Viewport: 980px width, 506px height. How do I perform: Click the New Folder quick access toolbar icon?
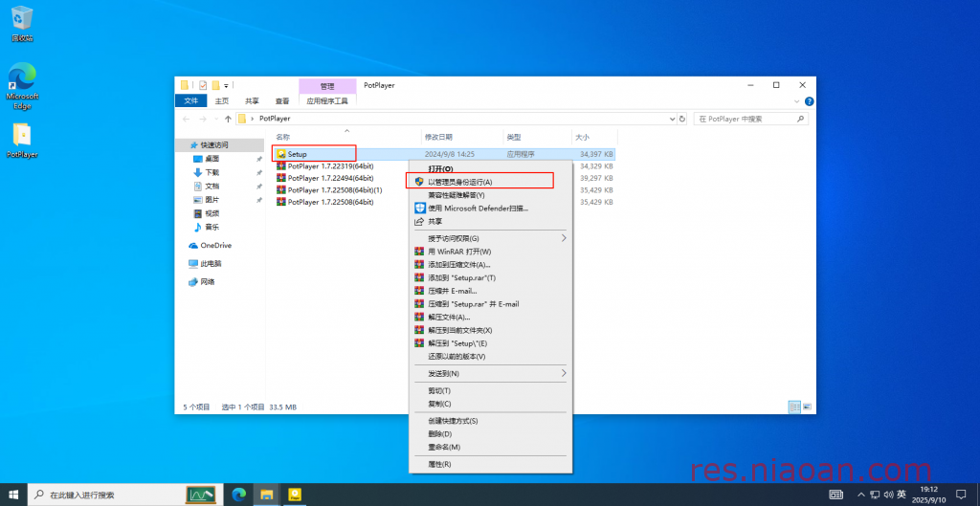(215, 85)
